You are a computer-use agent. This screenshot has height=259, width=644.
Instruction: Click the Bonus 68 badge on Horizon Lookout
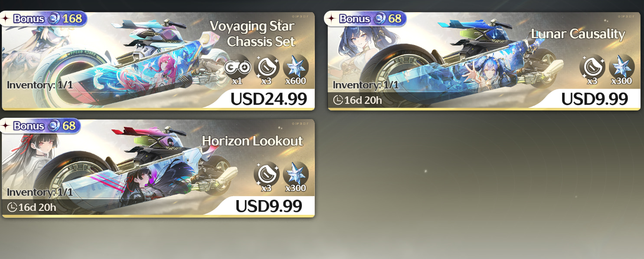(x=41, y=126)
